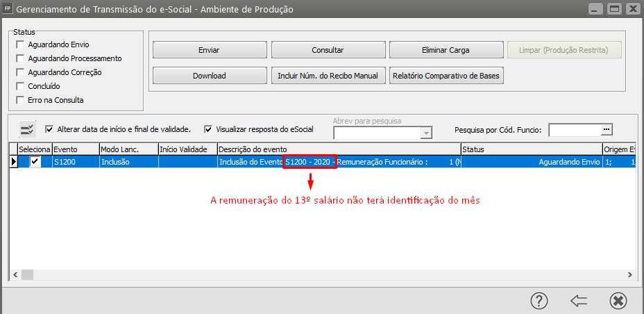Click the Inclusão cell in the row

point(129,162)
